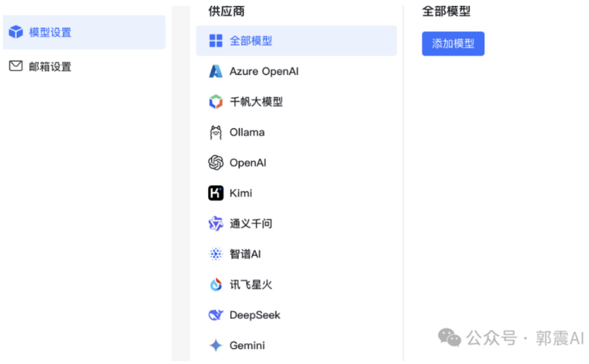This screenshot has height=364, width=589.
Task: Click the 智谱AI dotted logo
Action: 216,254
